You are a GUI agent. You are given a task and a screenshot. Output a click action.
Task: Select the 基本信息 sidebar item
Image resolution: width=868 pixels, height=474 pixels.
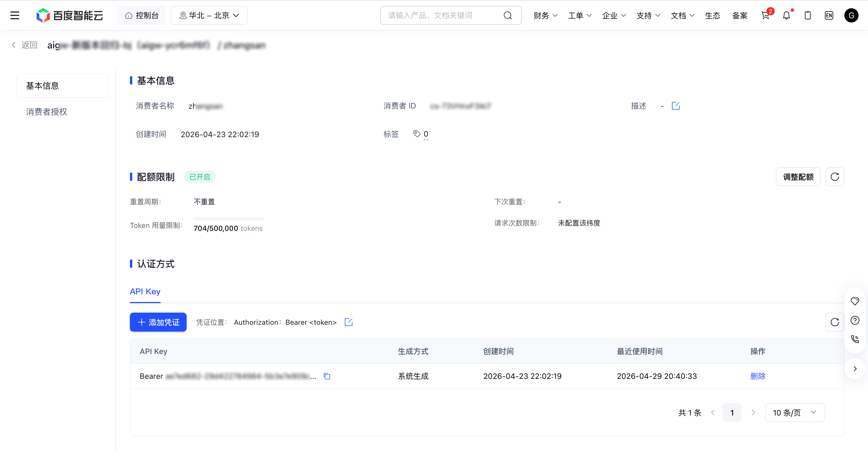pos(62,86)
